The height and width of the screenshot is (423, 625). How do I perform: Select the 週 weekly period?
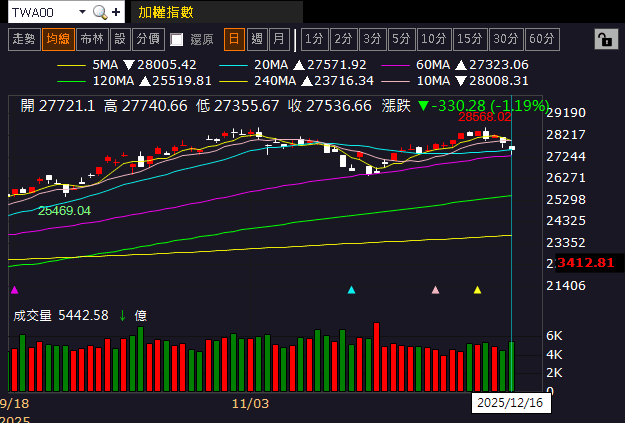[257, 39]
